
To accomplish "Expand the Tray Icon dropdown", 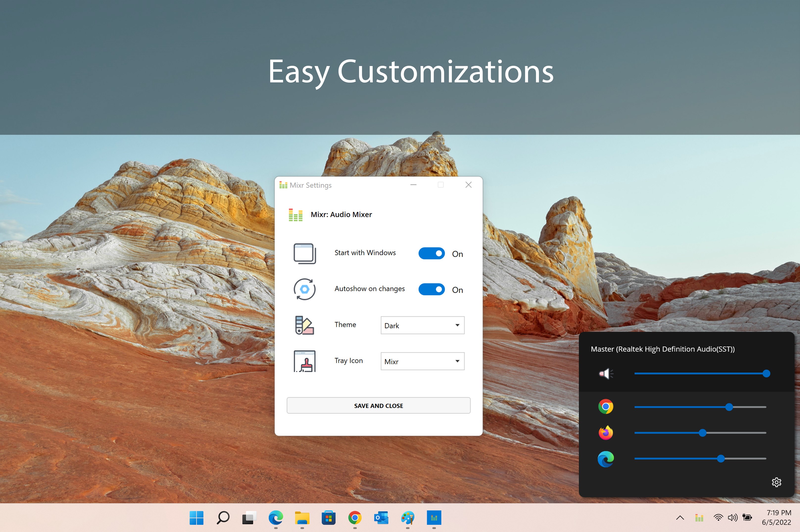I will 422,361.
